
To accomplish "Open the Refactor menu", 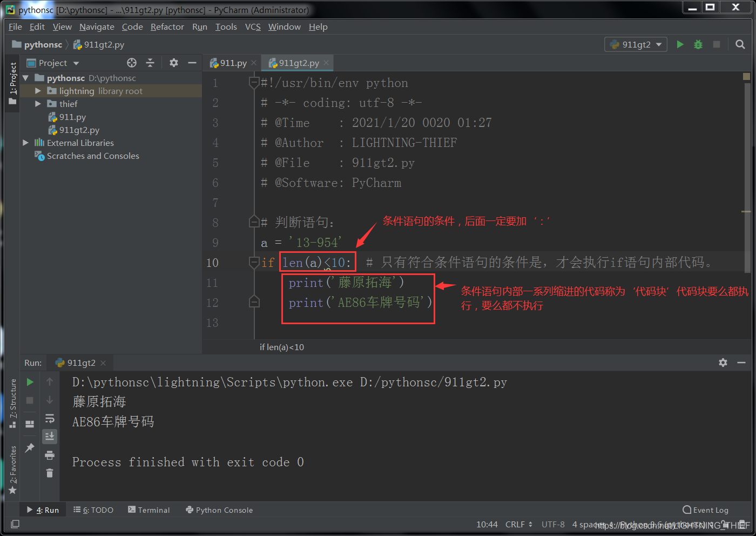I will pyautogui.click(x=167, y=26).
